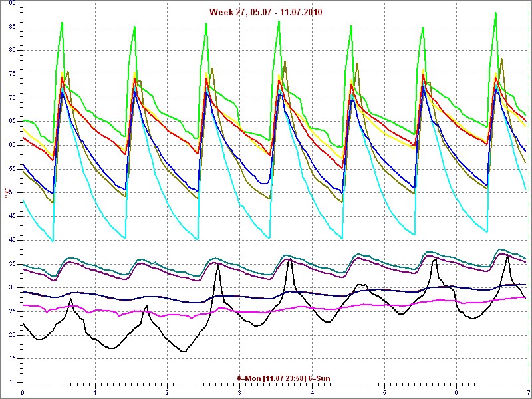Pick the vertical axis value 55
This screenshot has width=532, height=399.
point(11,170)
